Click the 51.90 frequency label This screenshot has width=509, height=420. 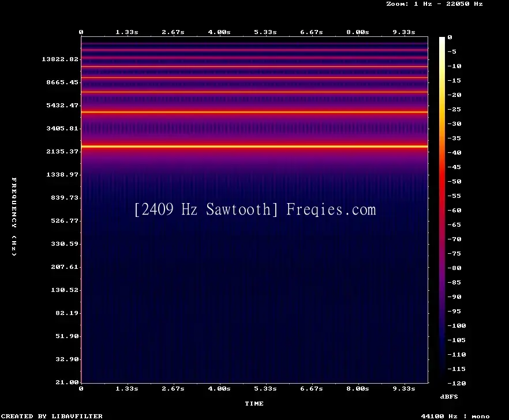point(67,336)
